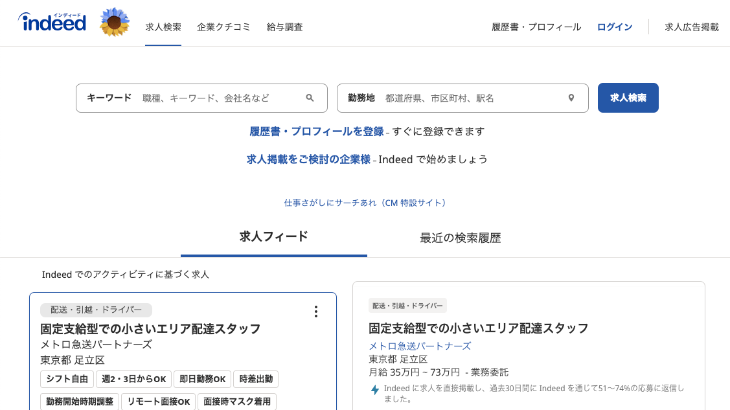Click the シフト自由 tag

coord(67,379)
